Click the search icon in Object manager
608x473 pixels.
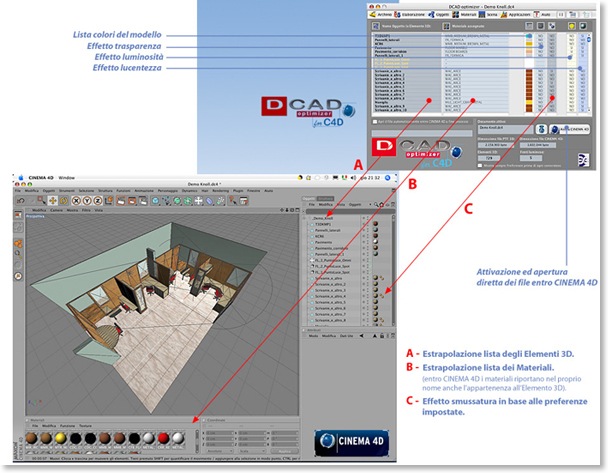coord(376,205)
